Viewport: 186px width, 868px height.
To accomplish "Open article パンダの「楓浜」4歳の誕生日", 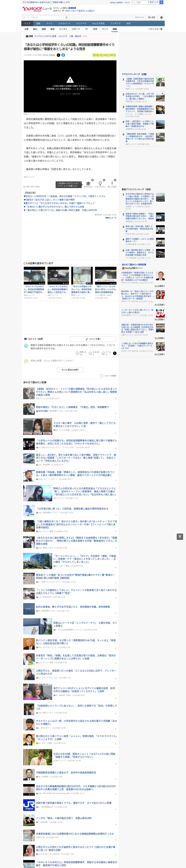I will coord(64,818).
